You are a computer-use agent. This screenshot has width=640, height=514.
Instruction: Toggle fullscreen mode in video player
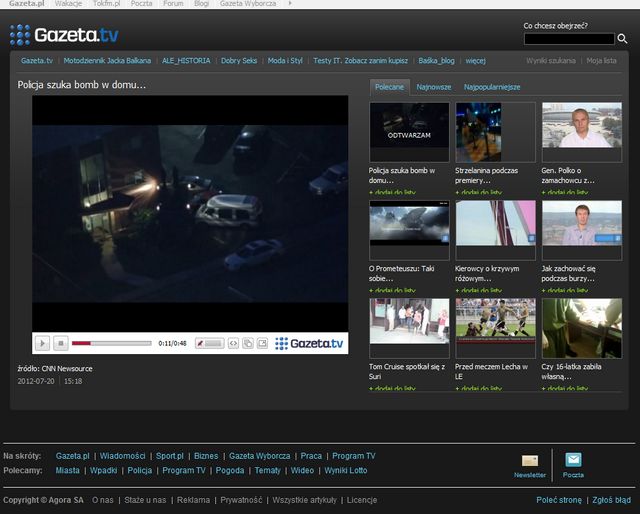coord(262,343)
